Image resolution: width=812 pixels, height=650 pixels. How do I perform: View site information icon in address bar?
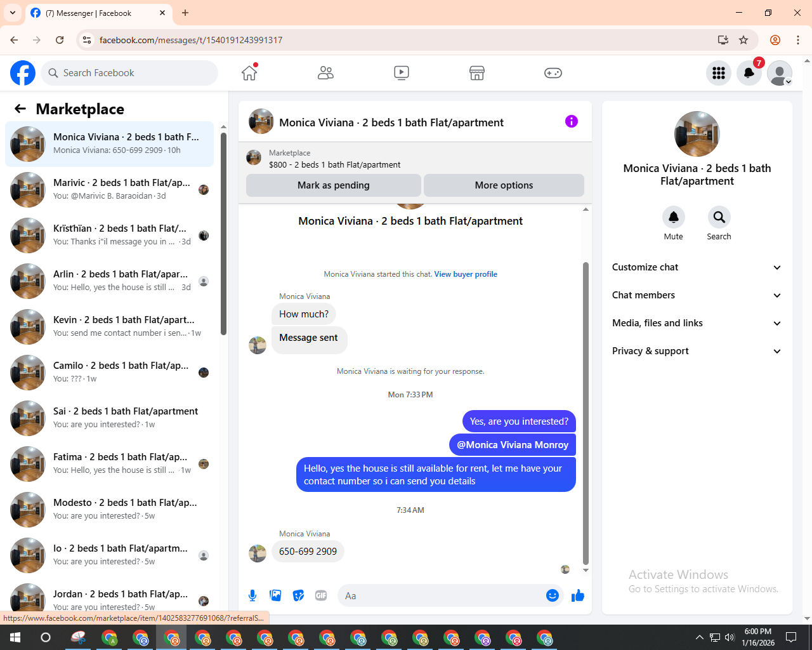pos(87,40)
